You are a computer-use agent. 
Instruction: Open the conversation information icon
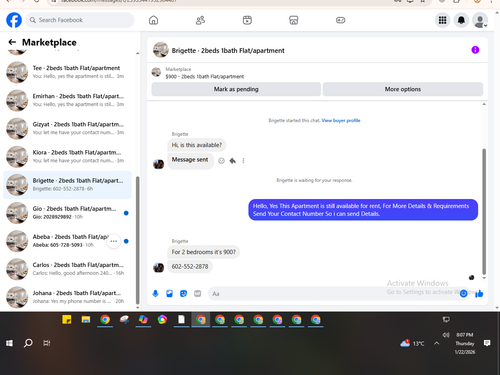coord(475,50)
